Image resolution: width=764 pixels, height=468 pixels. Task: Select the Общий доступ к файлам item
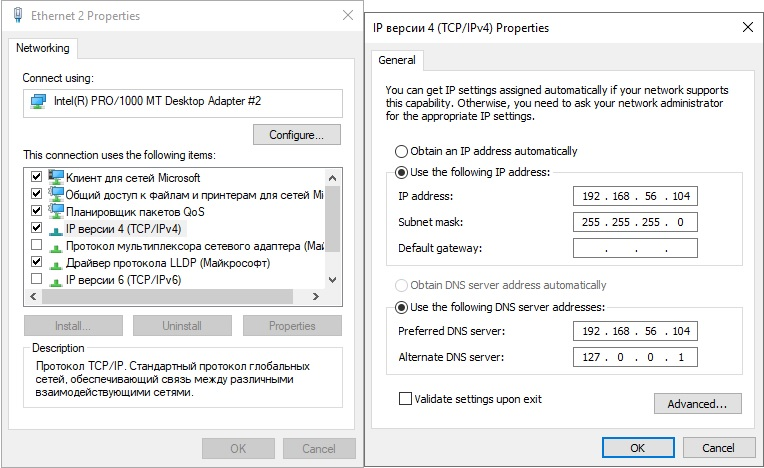click(x=190, y=194)
